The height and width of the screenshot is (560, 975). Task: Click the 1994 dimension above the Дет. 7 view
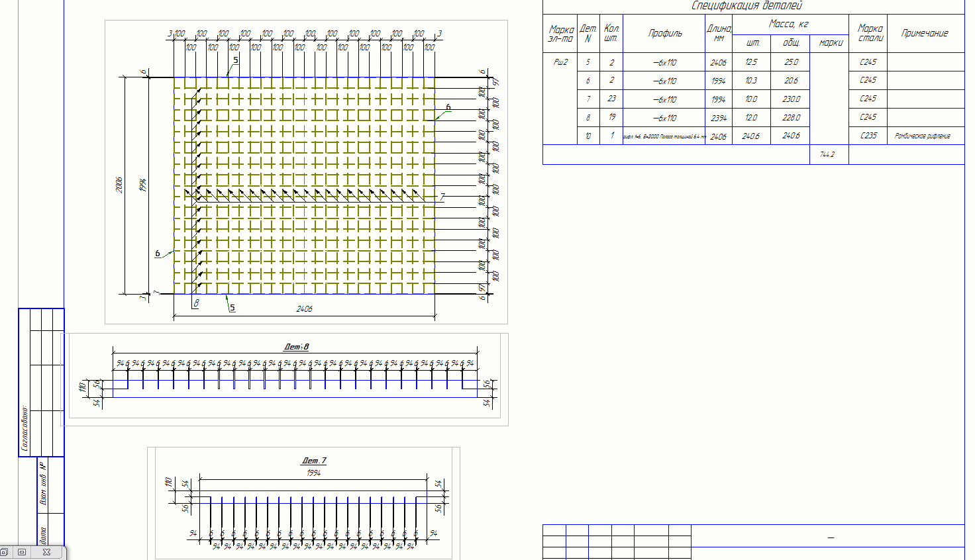pyautogui.click(x=314, y=473)
